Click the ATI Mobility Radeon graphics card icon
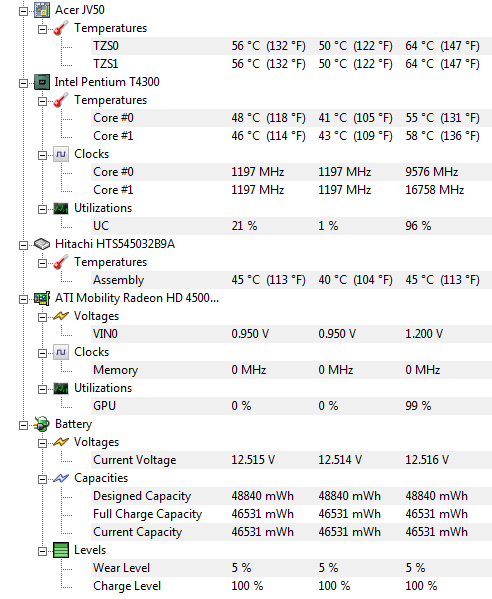This screenshot has height=599, width=492. (x=42, y=298)
